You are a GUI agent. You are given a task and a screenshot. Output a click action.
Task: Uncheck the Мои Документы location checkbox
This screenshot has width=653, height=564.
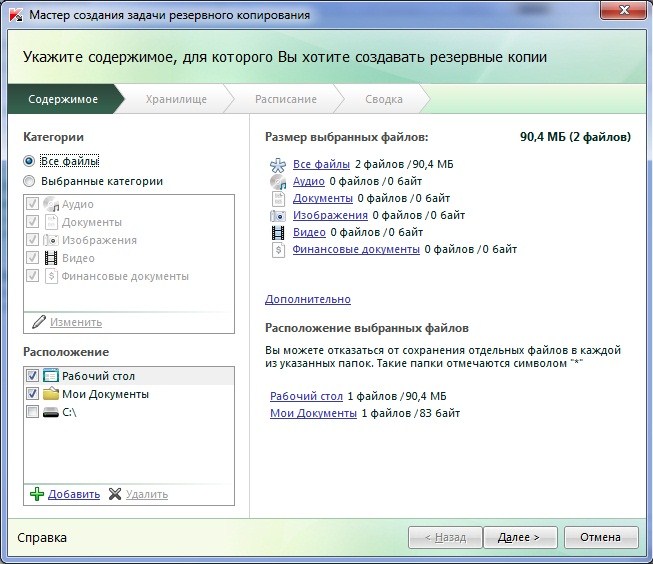tap(32, 393)
